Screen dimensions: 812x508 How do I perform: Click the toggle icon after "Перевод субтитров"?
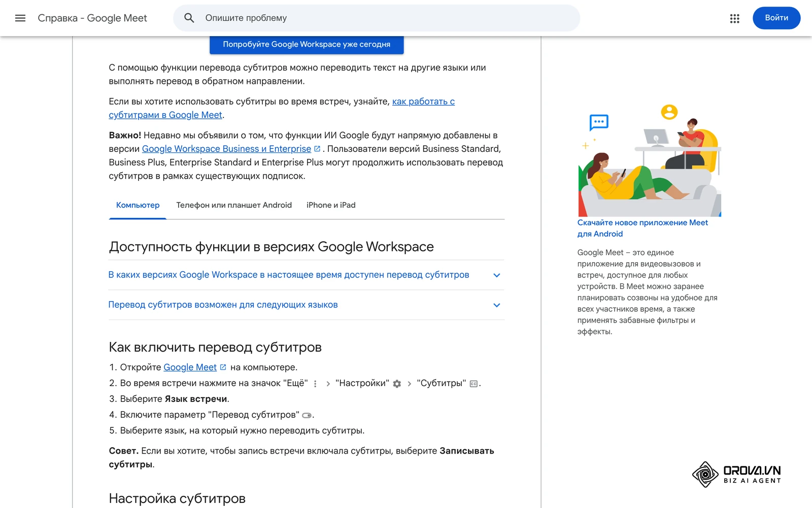(x=307, y=416)
